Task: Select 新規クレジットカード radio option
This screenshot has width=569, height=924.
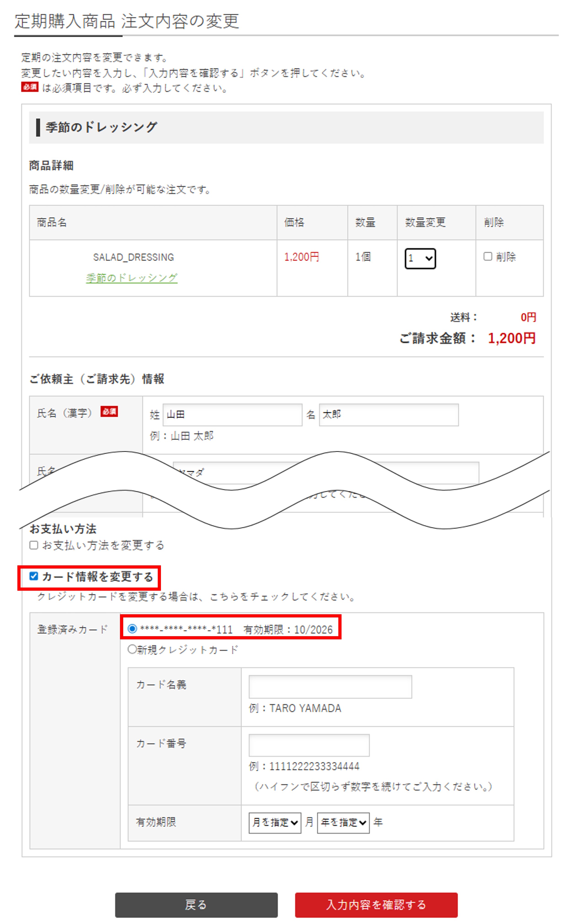Action: tap(132, 649)
